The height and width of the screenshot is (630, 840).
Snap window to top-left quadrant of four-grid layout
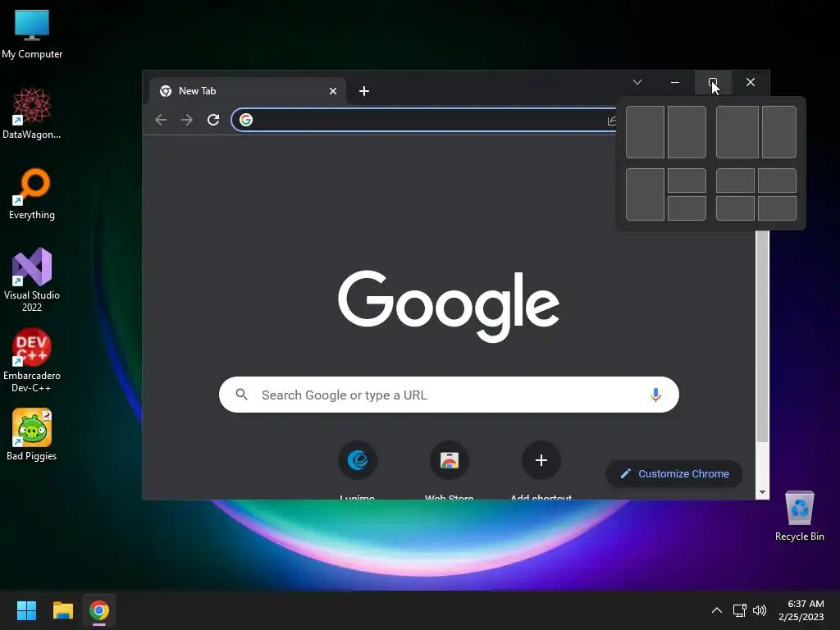(735, 180)
